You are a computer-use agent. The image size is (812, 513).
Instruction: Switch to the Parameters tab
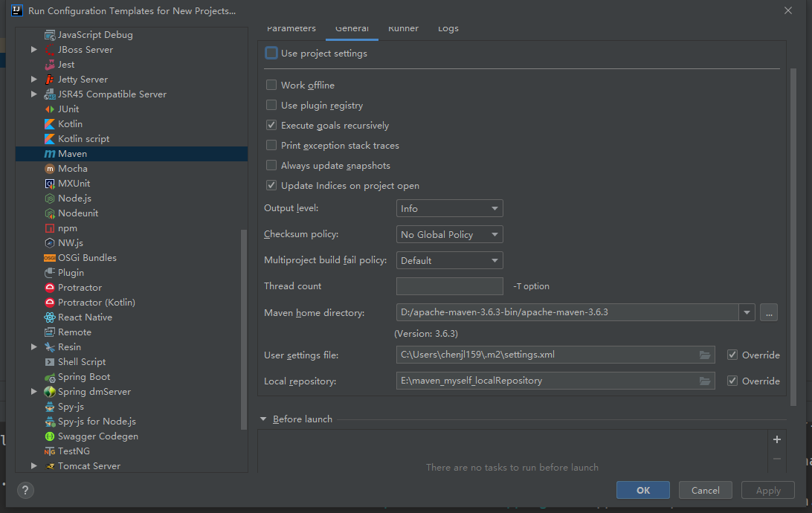pyautogui.click(x=291, y=29)
